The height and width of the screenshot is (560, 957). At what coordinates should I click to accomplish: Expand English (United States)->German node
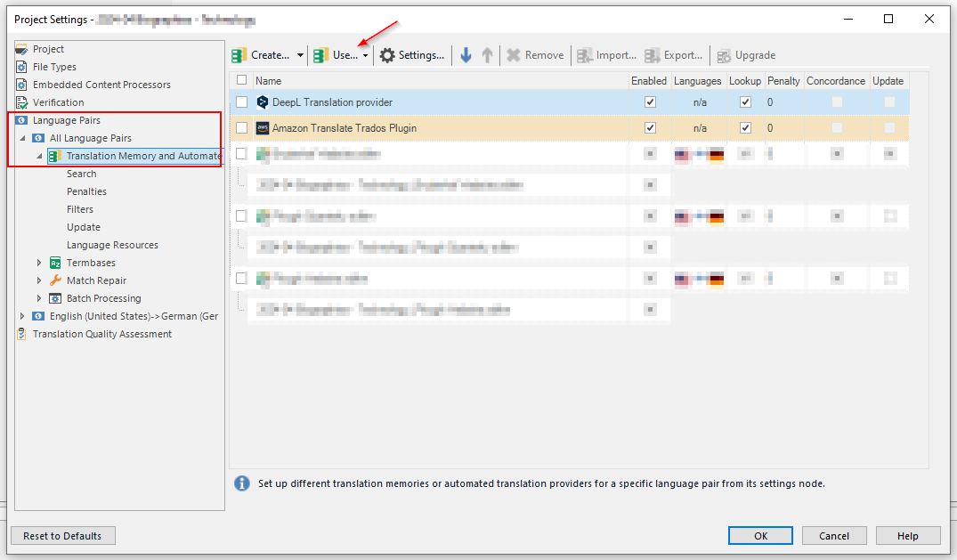click(x=22, y=316)
